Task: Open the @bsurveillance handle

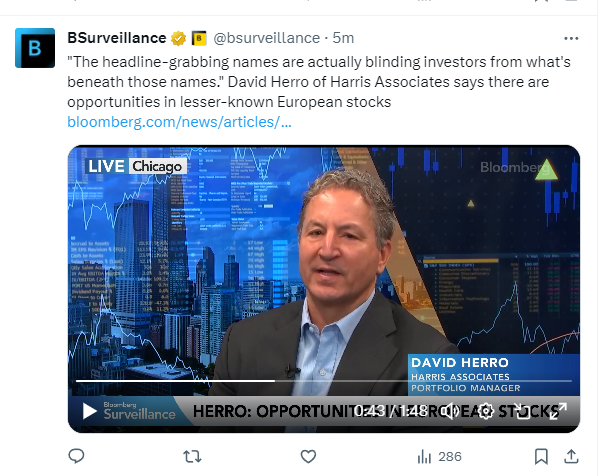Action: [266, 38]
